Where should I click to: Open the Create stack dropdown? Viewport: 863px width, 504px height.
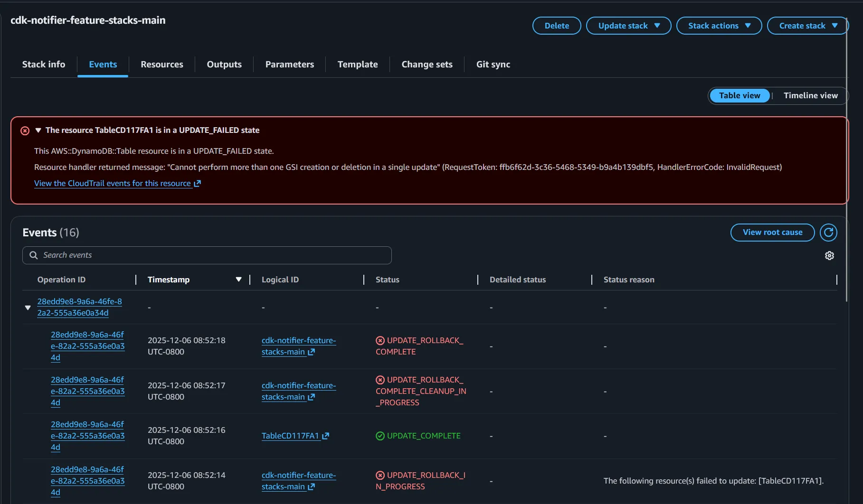pyautogui.click(x=806, y=26)
